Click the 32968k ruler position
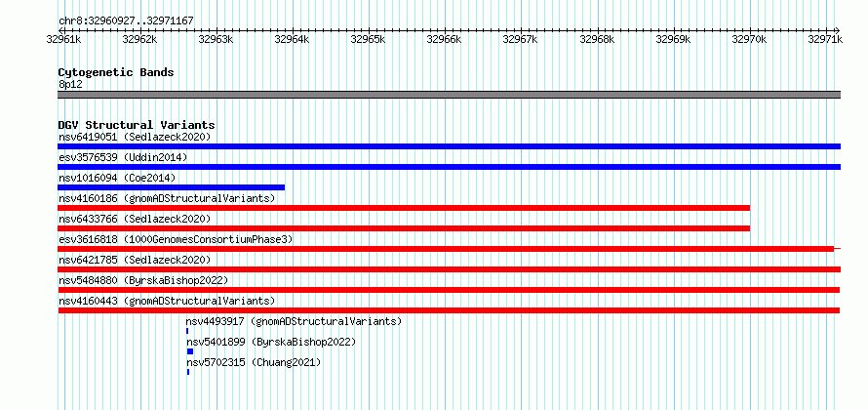Image resolution: width=868 pixels, height=410 pixels. pos(597,39)
